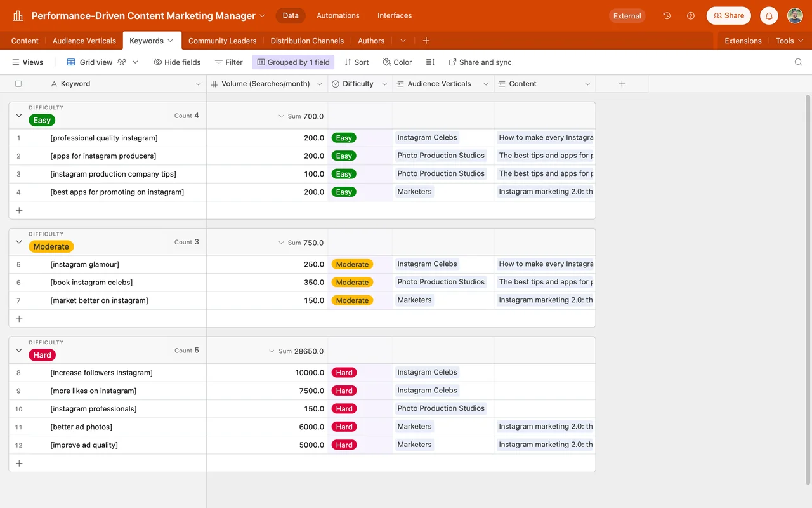Open Keyword column header dropdown

point(198,84)
